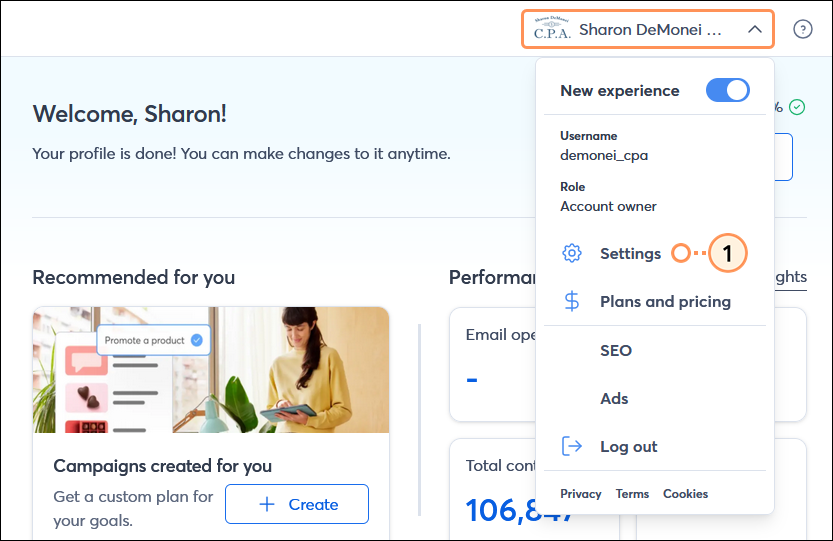
Task: Open the Privacy link
Action: point(581,494)
